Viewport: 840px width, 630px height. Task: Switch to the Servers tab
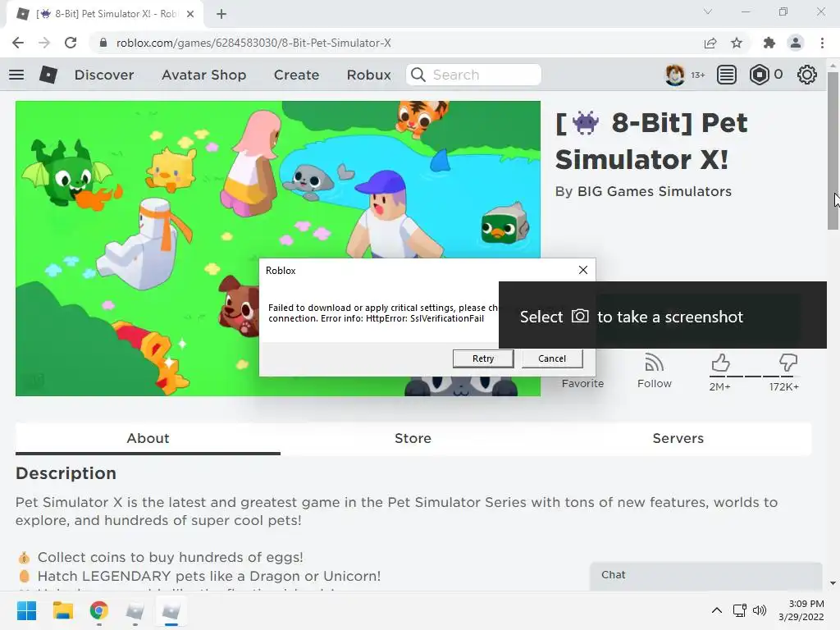click(x=678, y=438)
